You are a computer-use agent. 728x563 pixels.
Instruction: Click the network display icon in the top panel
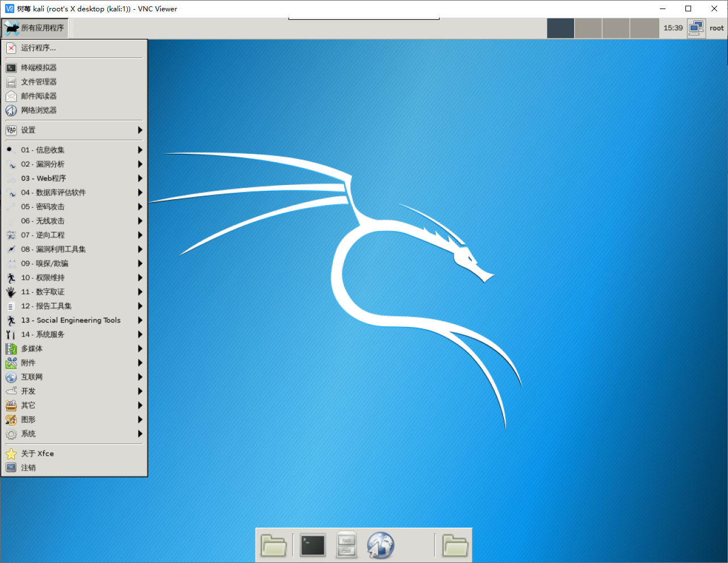click(x=696, y=28)
